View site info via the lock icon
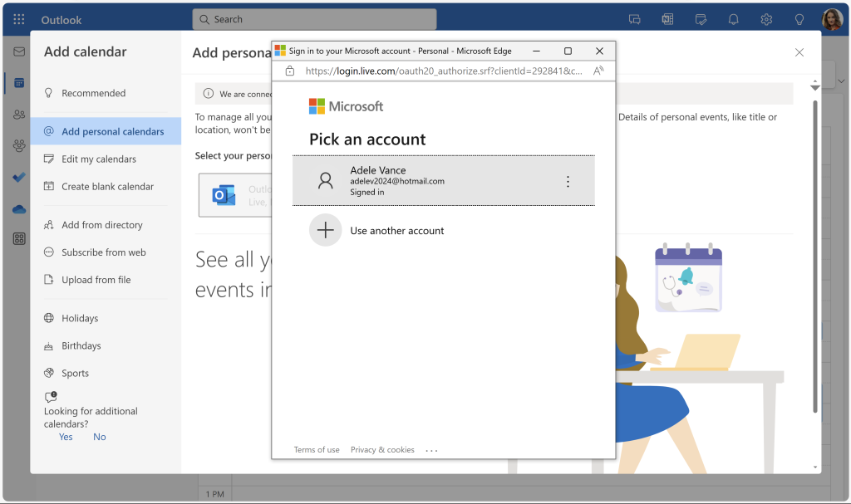Viewport: 851px width, 504px height. (x=290, y=71)
